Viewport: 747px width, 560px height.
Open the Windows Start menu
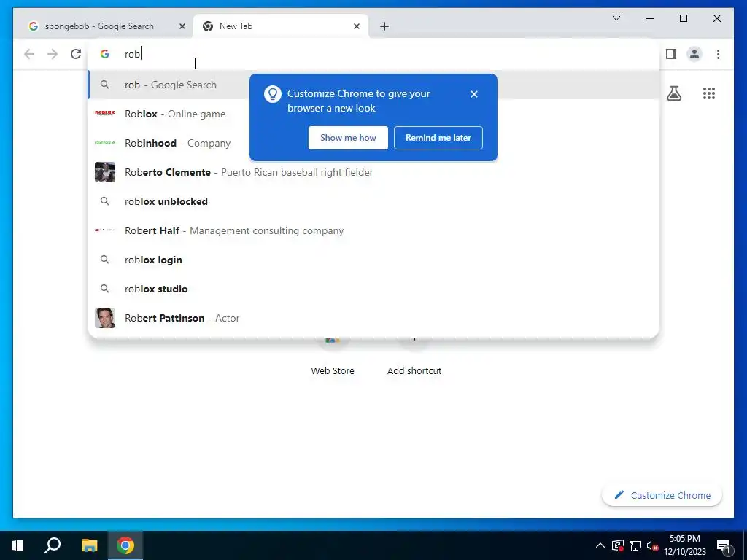[x=18, y=545]
